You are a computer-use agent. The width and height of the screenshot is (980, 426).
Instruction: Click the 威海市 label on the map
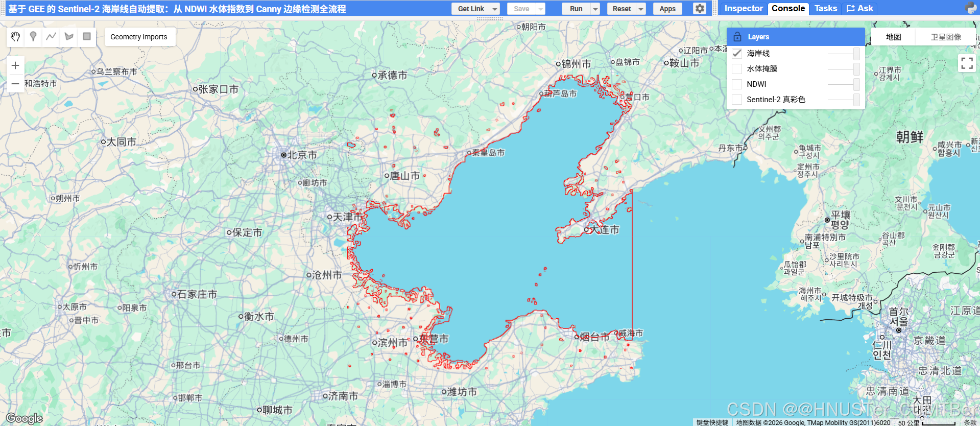point(631,333)
